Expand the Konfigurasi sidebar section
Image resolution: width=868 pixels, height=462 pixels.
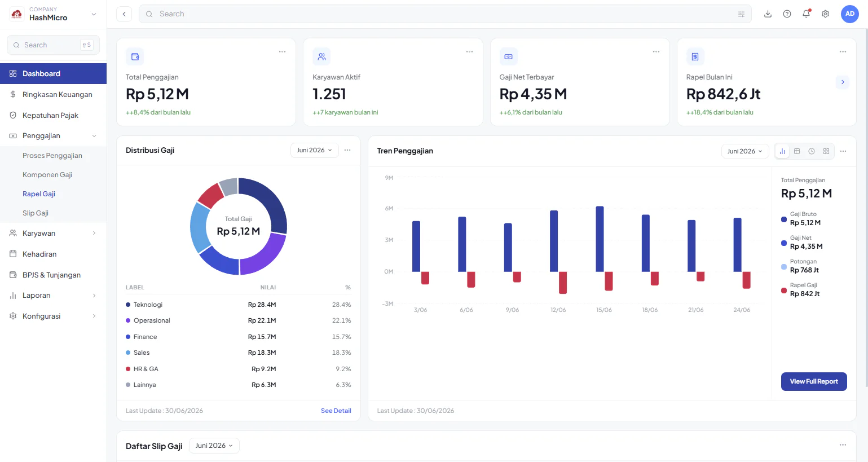coord(53,316)
